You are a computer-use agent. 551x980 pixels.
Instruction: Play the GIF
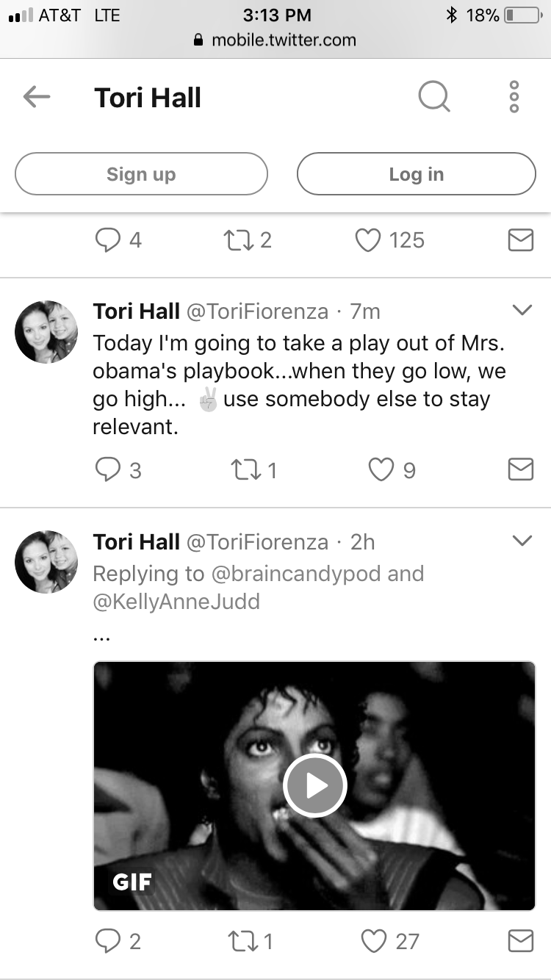[314, 786]
